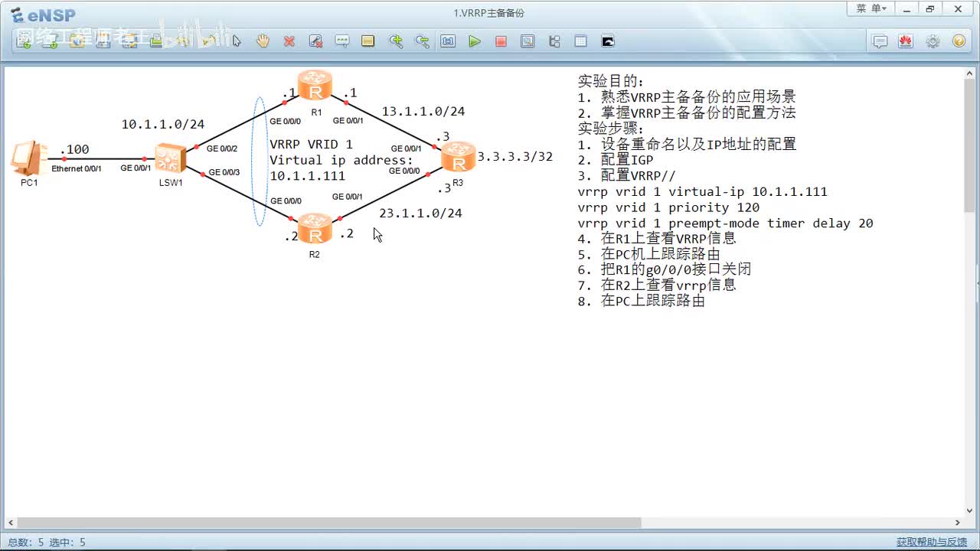Select the LSW1 switch device
Viewport: 980px width, 551px height.
pyautogui.click(x=170, y=158)
